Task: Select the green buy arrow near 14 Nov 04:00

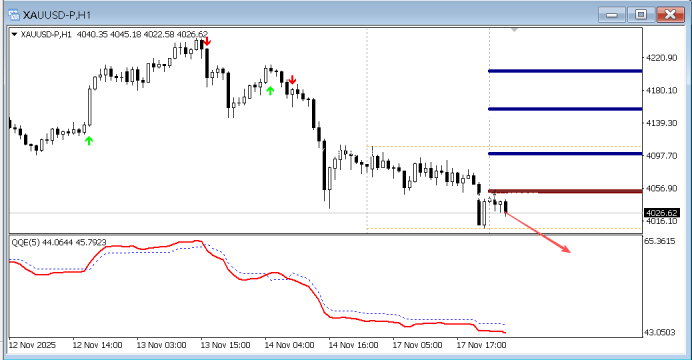Action: [x=270, y=90]
